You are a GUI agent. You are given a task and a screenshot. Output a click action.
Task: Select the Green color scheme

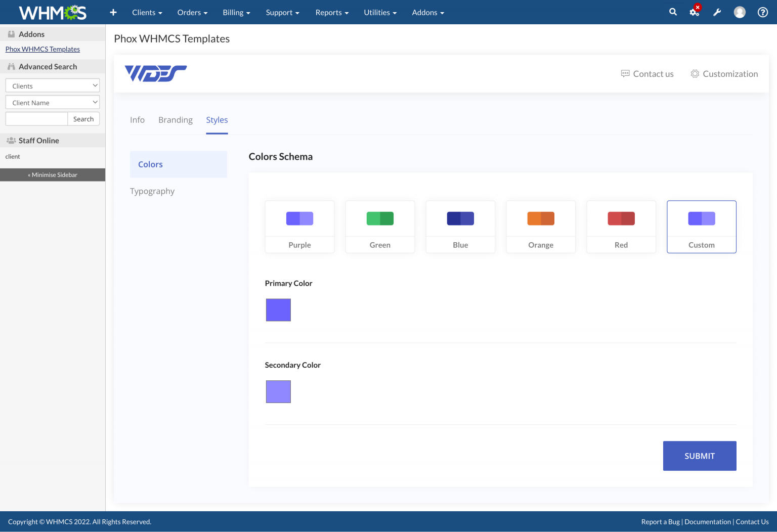[380, 227]
